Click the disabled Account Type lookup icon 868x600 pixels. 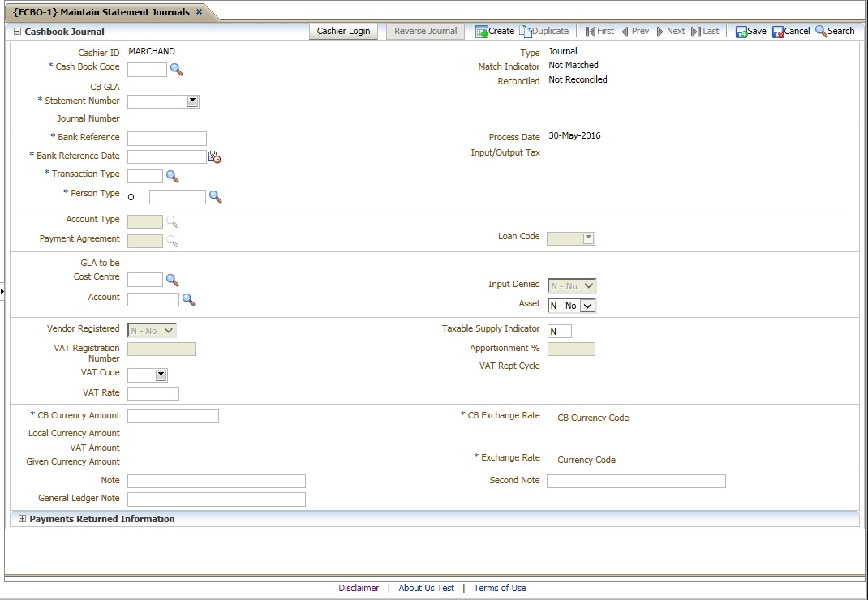pos(172,222)
